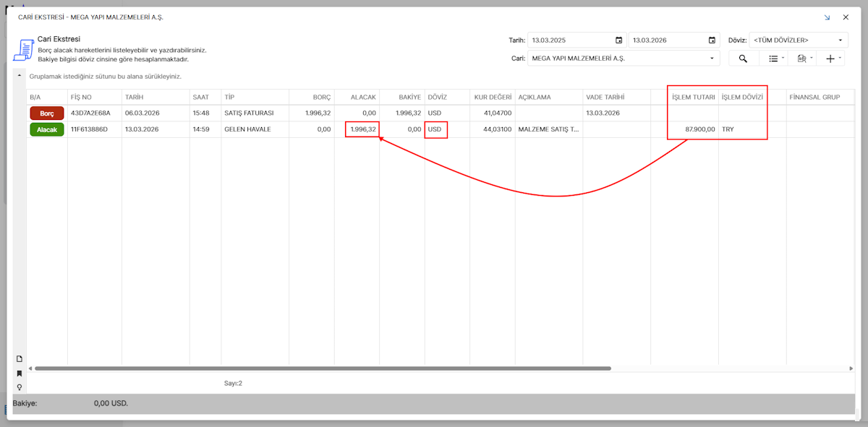Image resolution: width=868 pixels, height=427 pixels.
Task: Sort by the TARİH column header
Action: (x=136, y=97)
